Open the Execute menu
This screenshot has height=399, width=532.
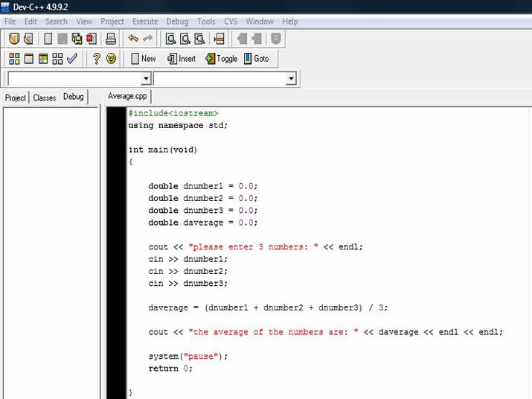pyautogui.click(x=145, y=22)
